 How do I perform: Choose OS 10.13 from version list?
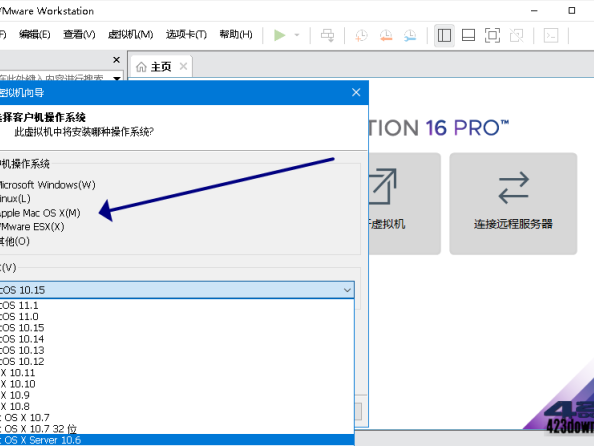coord(177,350)
